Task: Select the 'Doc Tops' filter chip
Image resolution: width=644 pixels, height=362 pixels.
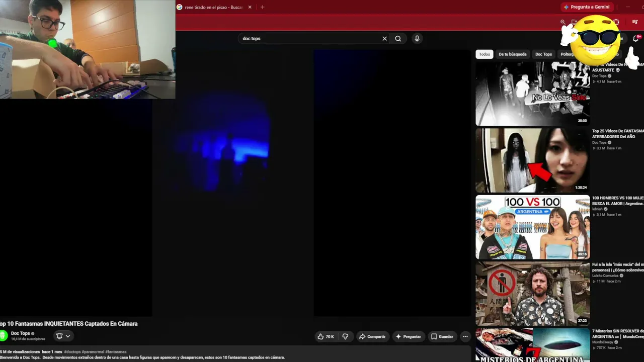Action: 543,54
